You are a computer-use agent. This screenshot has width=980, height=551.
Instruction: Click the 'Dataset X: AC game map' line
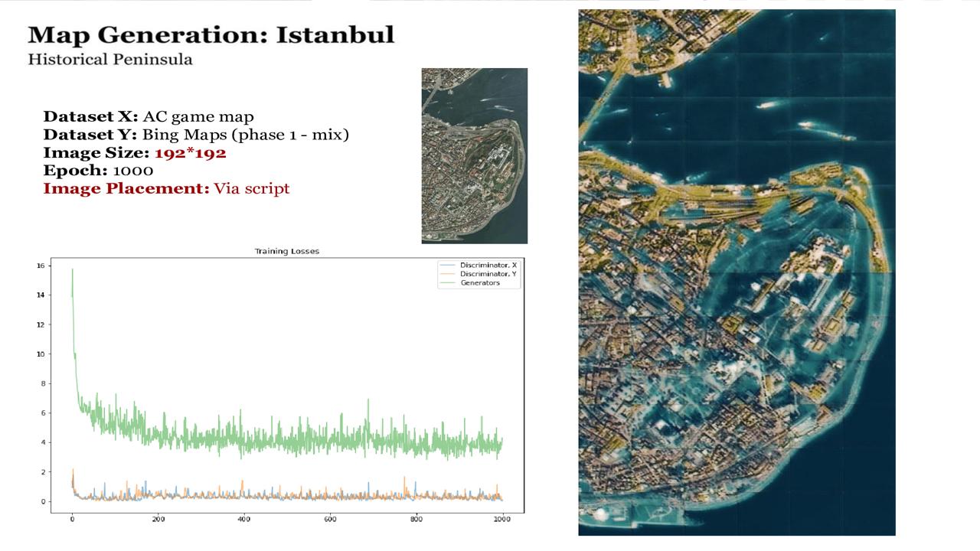tap(148, 117)
